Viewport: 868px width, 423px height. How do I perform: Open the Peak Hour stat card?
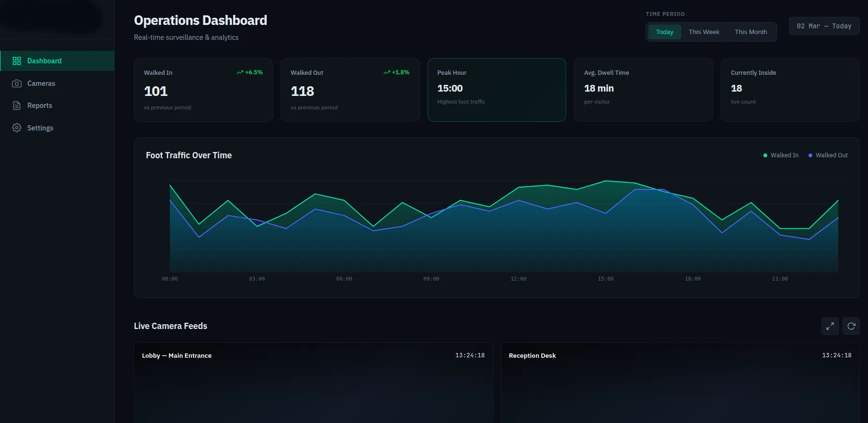pyautogui.click(x=496, y=90)
